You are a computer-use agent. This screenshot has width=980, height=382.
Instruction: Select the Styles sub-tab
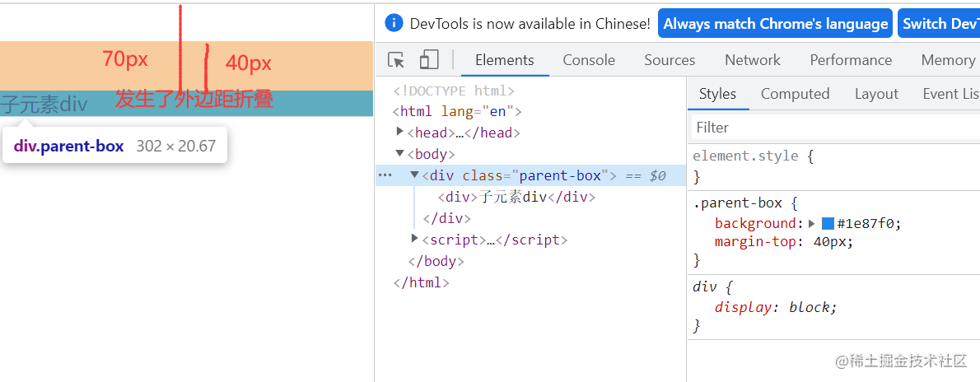[717, 94]
